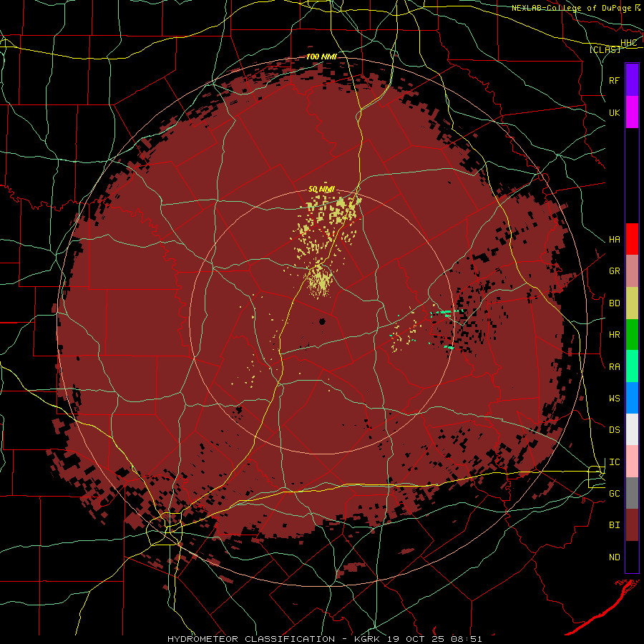Click the BD legend label
Screen dimensions: 644x644
coord(614,303)
